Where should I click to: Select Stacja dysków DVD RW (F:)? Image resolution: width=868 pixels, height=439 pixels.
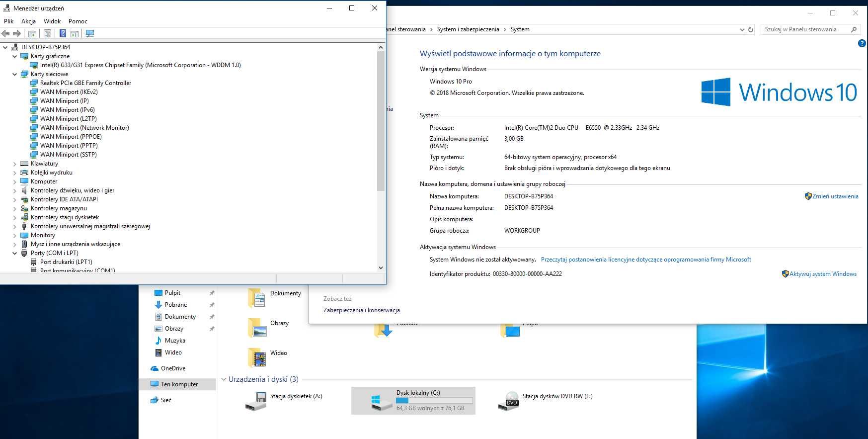pyautogui.click(x=545, y=401)
